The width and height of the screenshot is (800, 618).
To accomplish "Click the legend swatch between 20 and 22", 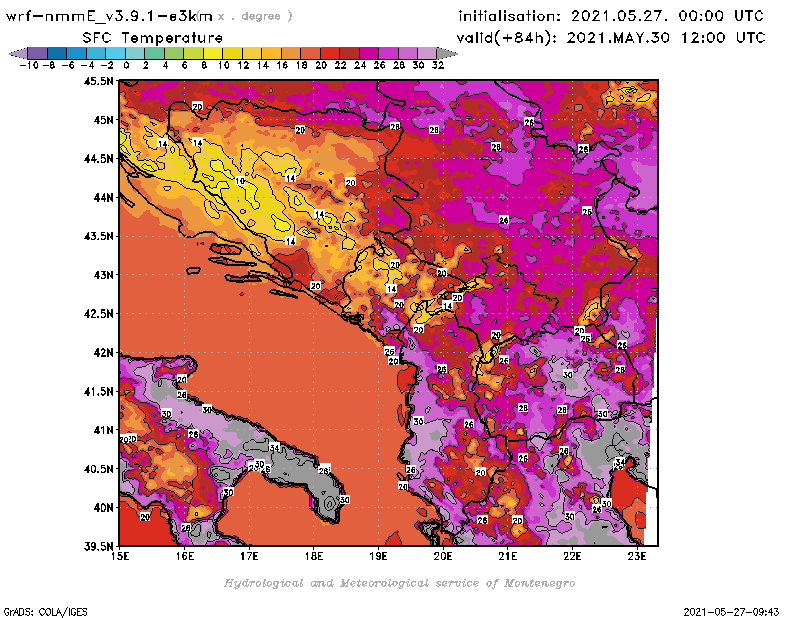I will [x=330, y=53].
